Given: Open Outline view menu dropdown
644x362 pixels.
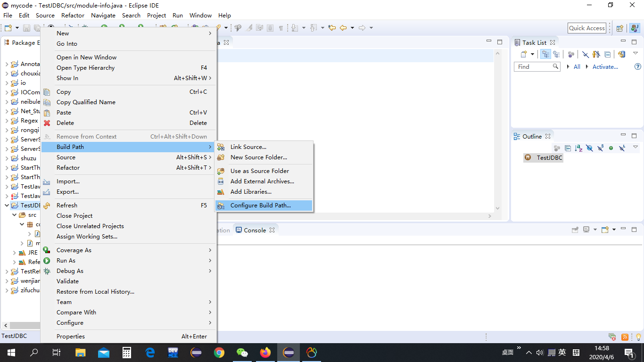Looking at the screenshot, I should coord(636,147).
